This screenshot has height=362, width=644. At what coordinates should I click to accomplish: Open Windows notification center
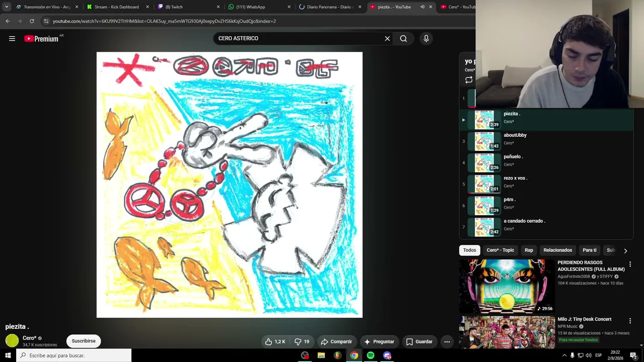click(633, 355)
